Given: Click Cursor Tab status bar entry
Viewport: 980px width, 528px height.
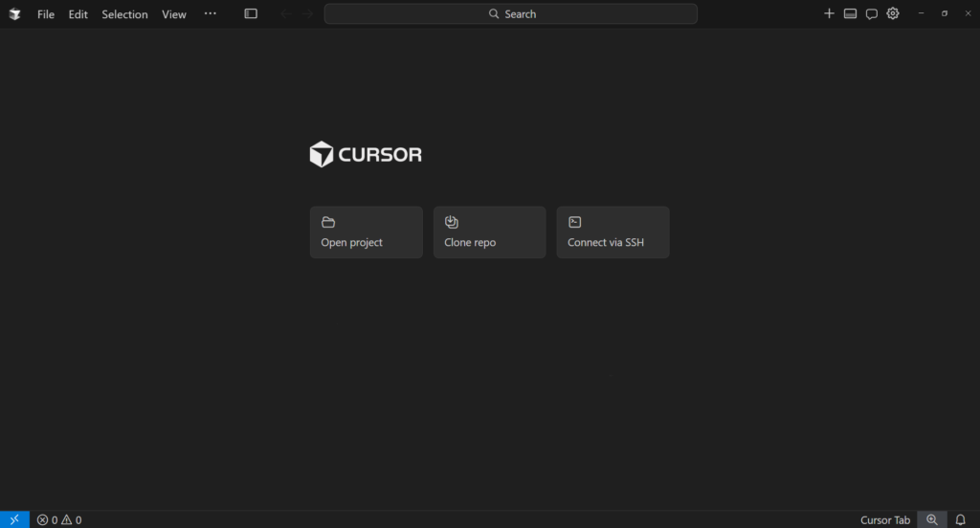Looking at the screenshot, I should 885,520.
